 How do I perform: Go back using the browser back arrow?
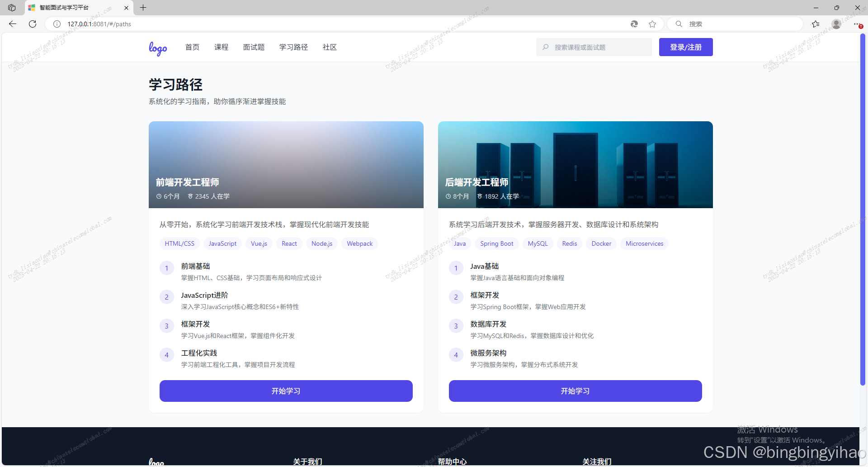tap(13, 24)
